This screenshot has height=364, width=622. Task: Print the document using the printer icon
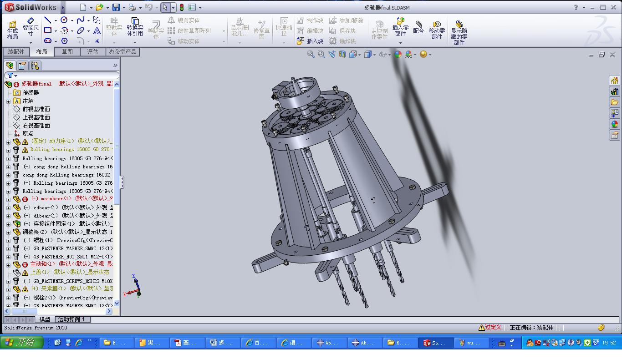coord(132,7)
